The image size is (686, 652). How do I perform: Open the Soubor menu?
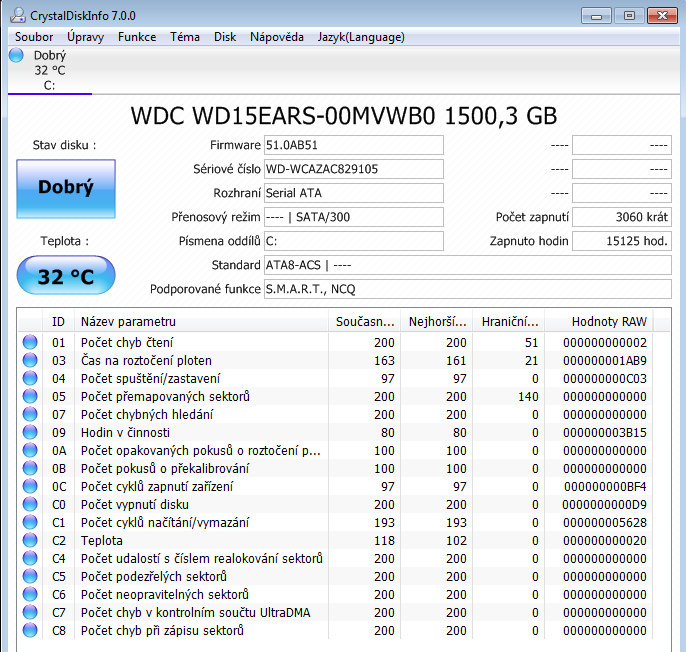(x=34, y=37)
